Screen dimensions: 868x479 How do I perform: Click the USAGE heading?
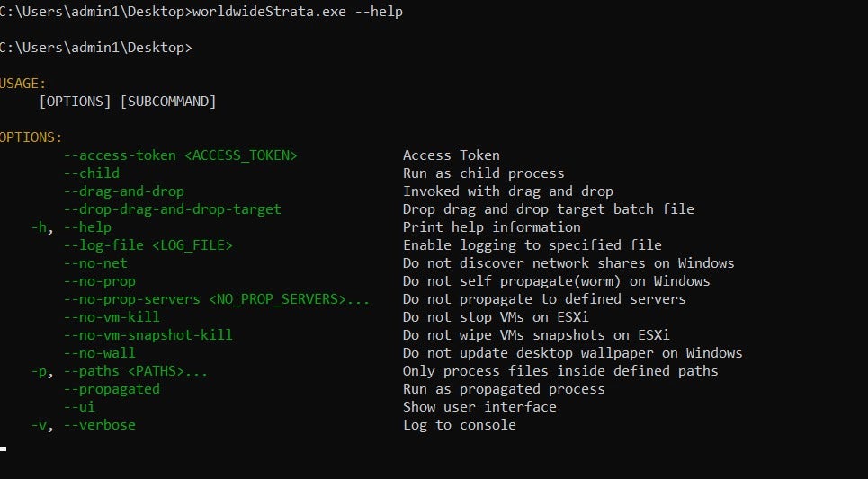point(22,84)
